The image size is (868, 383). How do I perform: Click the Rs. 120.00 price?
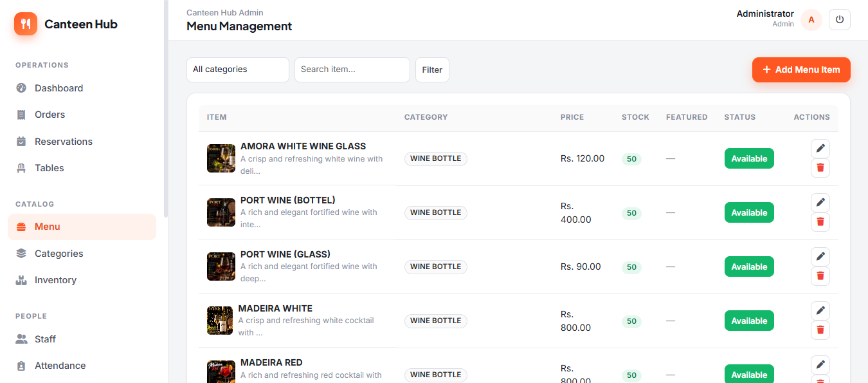pyautogui.click(x=583, y=158)
